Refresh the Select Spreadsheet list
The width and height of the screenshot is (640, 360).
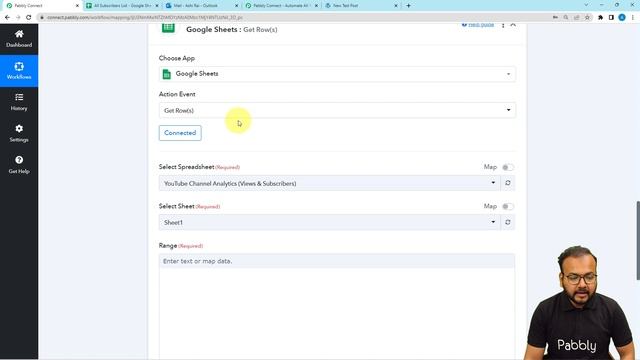coord(508,183)
